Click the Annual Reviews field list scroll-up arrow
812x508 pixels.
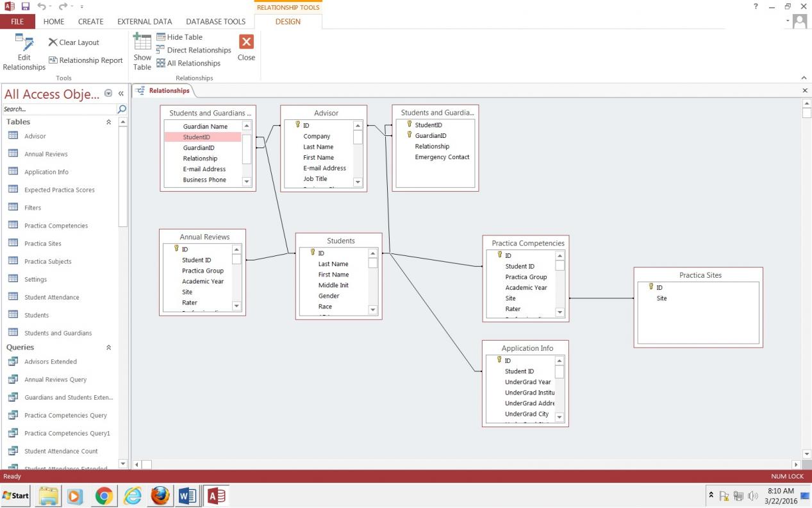(x=236, y=250)
